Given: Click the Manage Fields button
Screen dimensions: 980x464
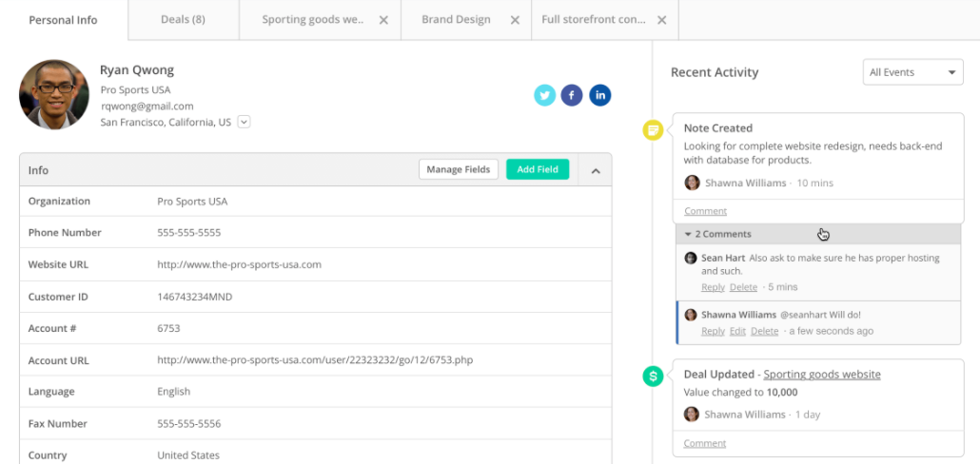Looking at the screenshot, I should (x=458, y=169).
